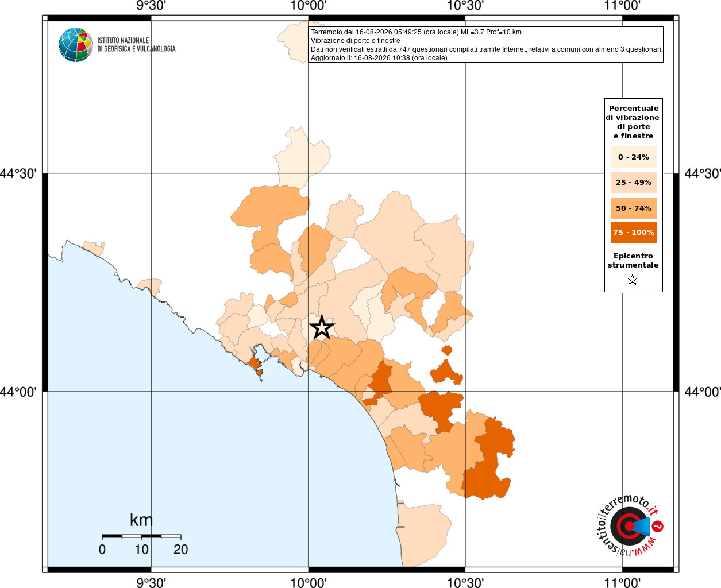Click the 'Aggiornato il: 16-08-2026 10:38' line
Image resolution: width=721 pixels, height=588 pixels.
pyautogui.click(x=379, y=58)
